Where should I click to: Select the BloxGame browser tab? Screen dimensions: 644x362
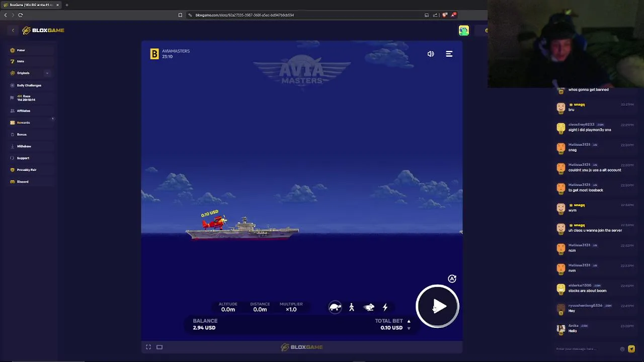[31, 5]
